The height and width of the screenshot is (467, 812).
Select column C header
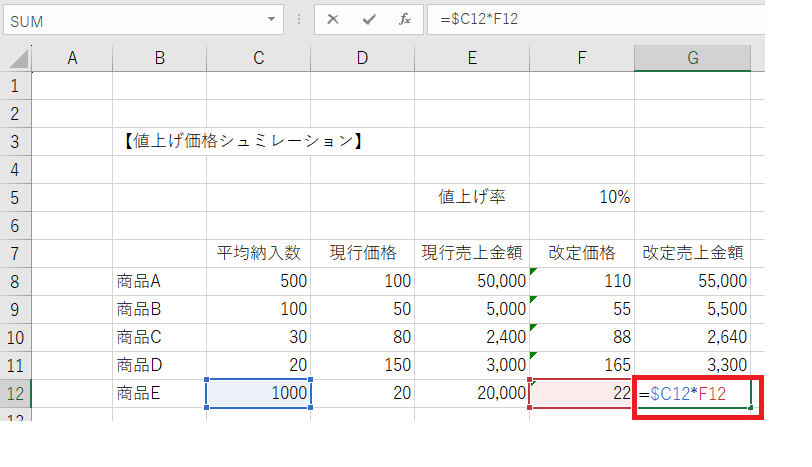(258, 58)
